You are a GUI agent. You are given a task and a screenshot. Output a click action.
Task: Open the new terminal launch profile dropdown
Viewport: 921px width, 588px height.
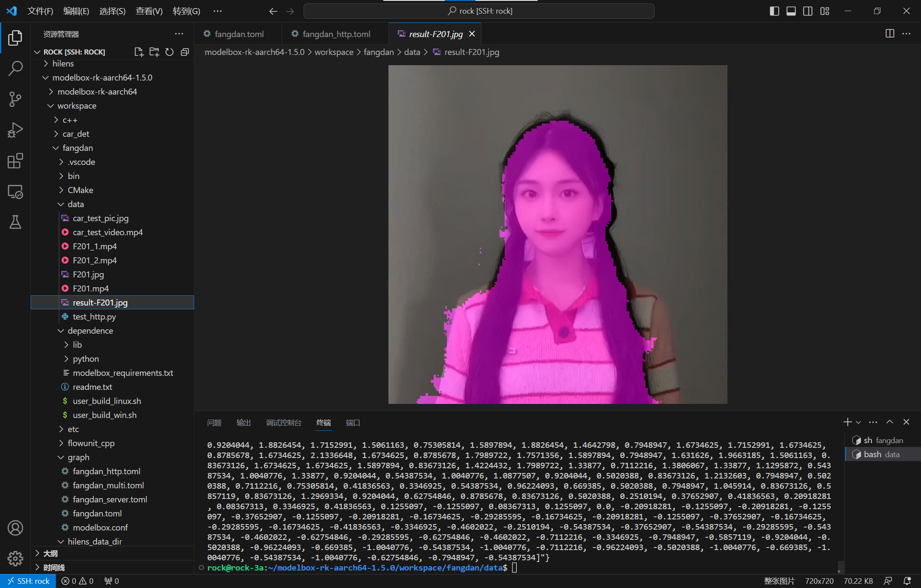(x=858, y=422)
